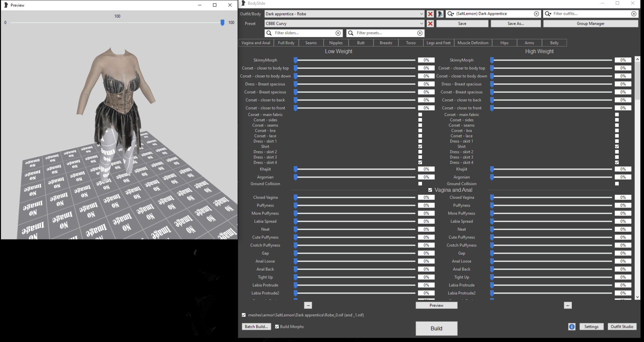The image size is (644, 342).
Task: Switch to the Full Body tab
Action: point(286,43)
